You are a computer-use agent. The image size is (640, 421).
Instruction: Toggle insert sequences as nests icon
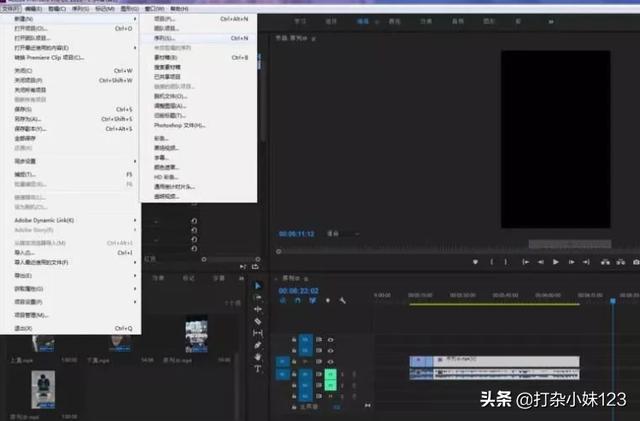pos(282,301)
